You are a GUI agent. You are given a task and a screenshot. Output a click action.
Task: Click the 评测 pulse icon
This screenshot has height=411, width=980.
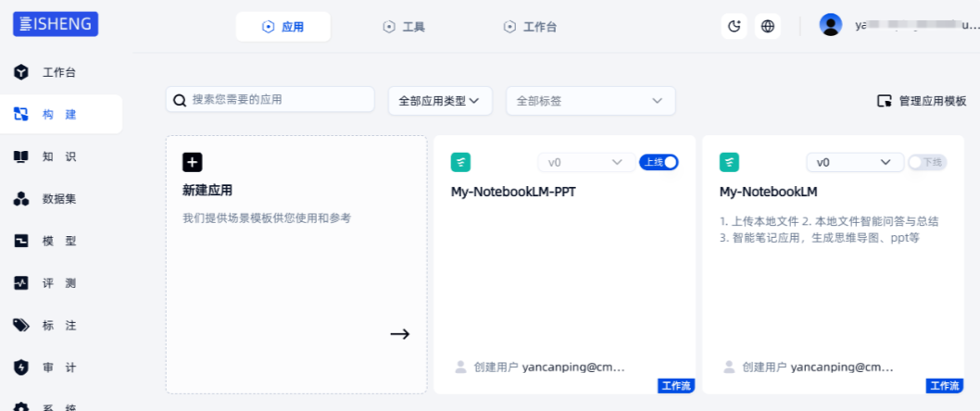pos(21,283)
